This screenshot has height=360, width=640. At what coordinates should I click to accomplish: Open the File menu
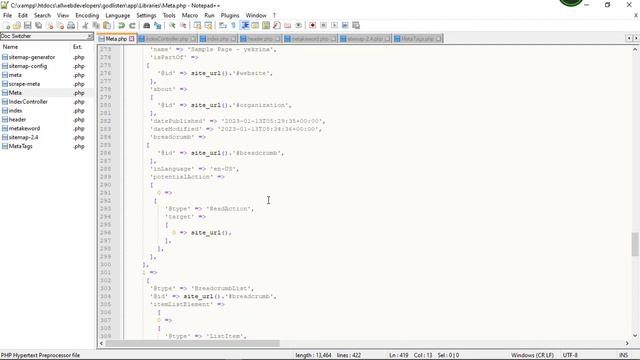coord(7,15)
